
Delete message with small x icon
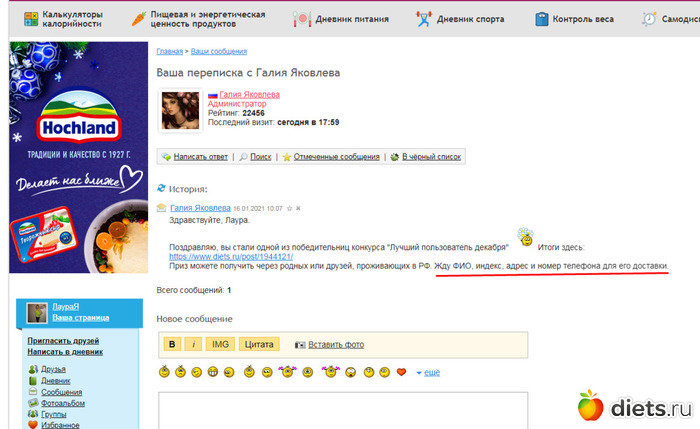point(298,208)
